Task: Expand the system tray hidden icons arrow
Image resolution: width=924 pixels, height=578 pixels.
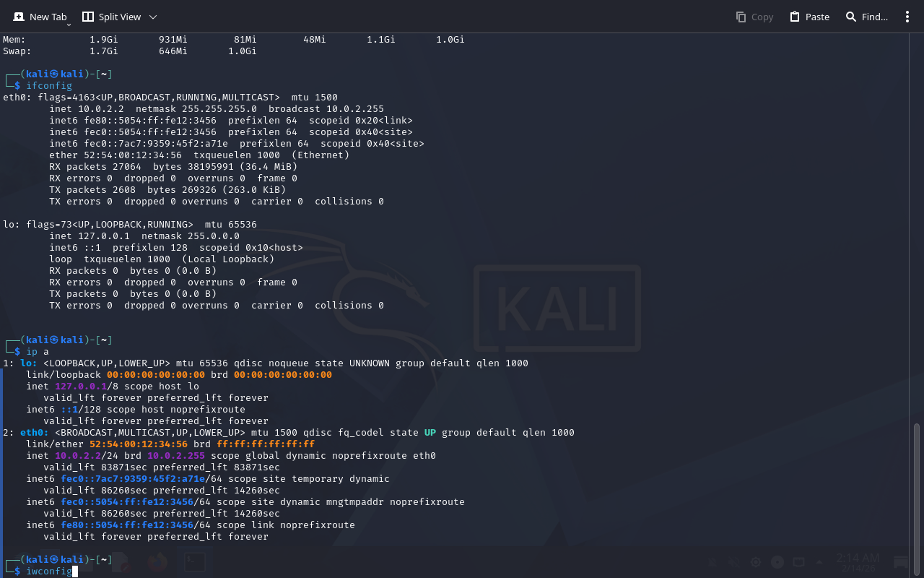Action: pyautogui.click(x=819, y=562)
